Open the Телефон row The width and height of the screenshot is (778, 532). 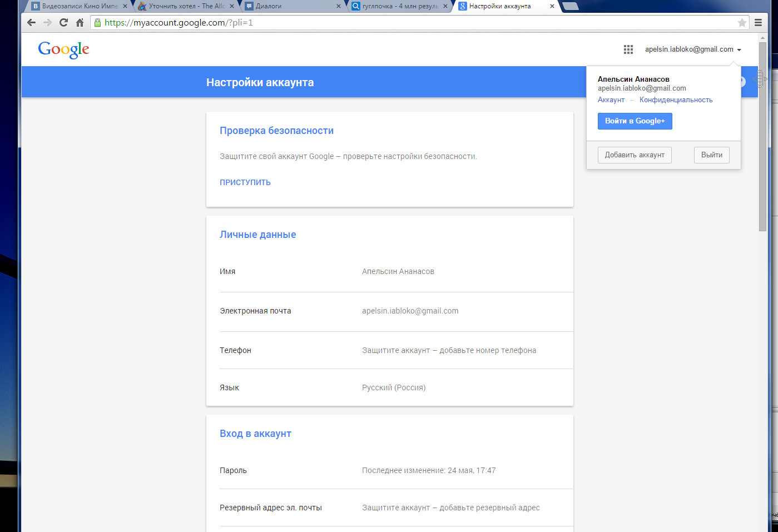[x=397, y=350]
